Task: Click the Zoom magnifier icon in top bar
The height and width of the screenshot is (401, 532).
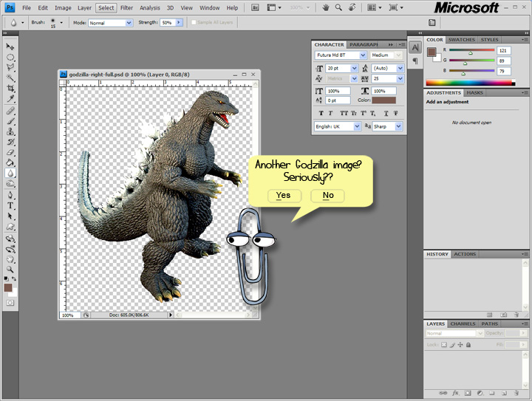Action: (x=338, y=8)
